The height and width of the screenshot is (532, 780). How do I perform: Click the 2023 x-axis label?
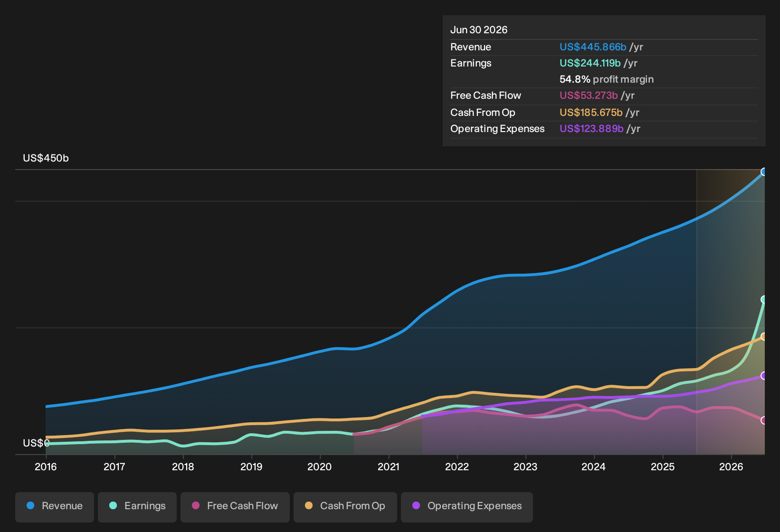[x=525, y=466]
